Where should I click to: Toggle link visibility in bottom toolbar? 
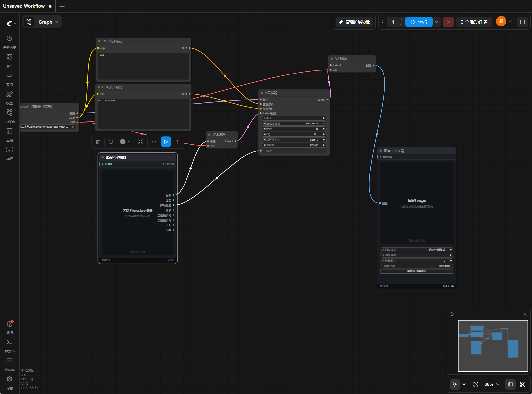pos(522,384)
